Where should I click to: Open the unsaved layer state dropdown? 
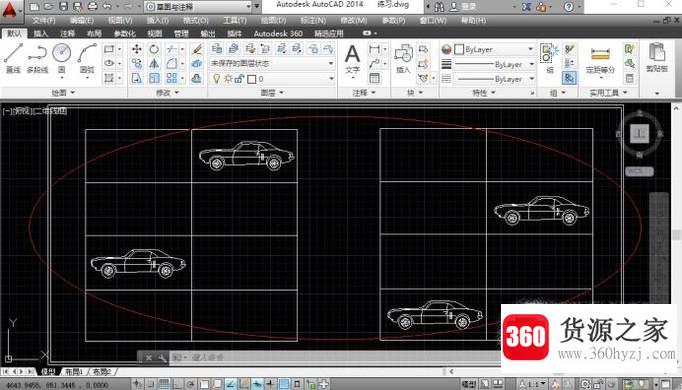point(272,63)
